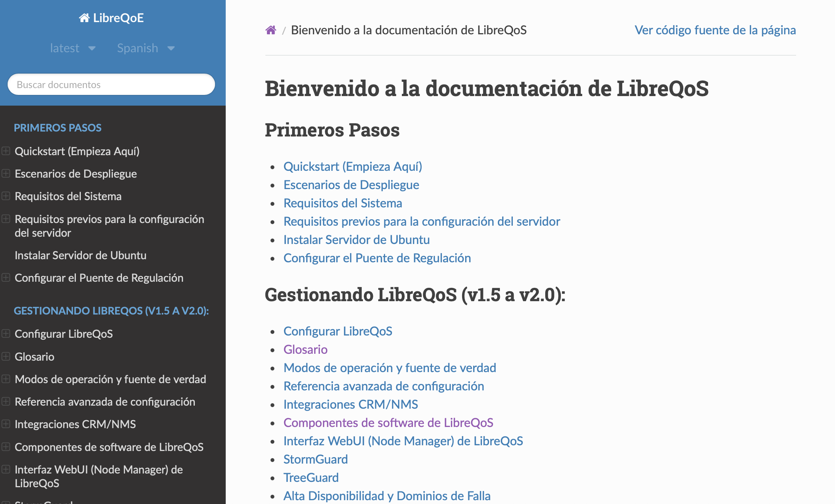Follow Quickstart (Empieza Aquí) link in content
This screenshot has width=835, height=504.
[x=353, y=167]
